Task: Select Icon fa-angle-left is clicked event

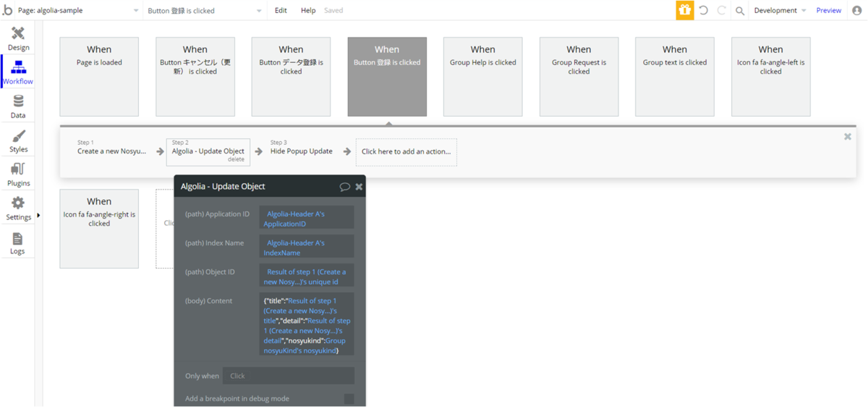Action: [771, 77]
